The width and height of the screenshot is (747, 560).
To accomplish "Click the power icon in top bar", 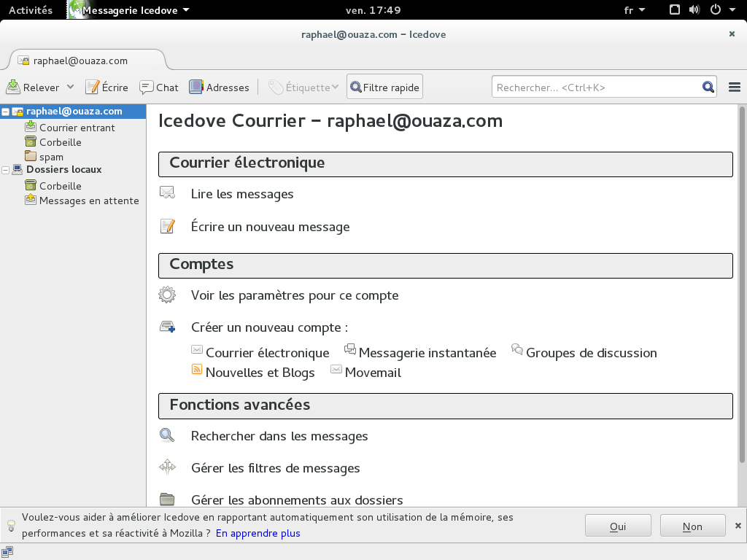I will [x=715, y=9].
